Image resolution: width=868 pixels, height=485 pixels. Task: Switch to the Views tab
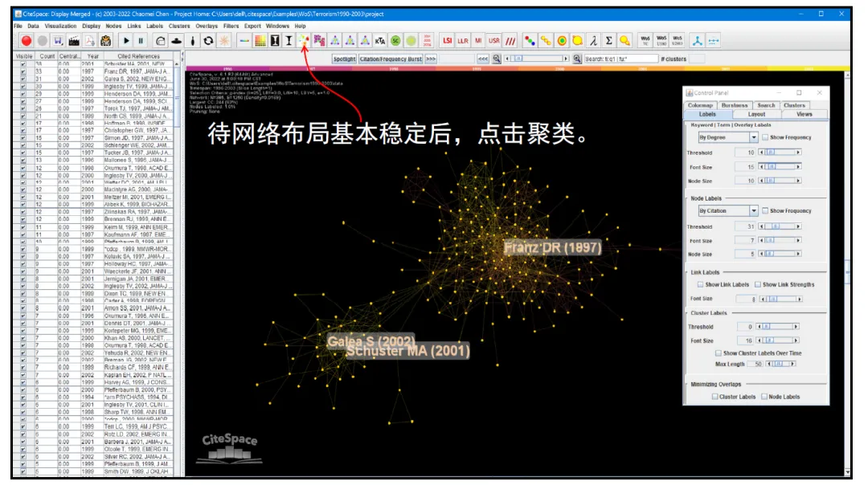pos(805,114)
